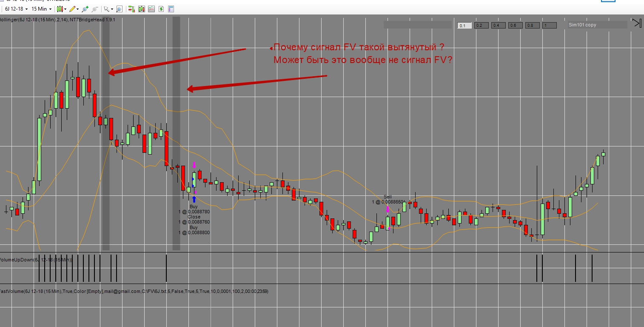Viewport: 644px width, 327px height.
Task: Select the 0.1 quantity button
Action: (x=464, y=26)
